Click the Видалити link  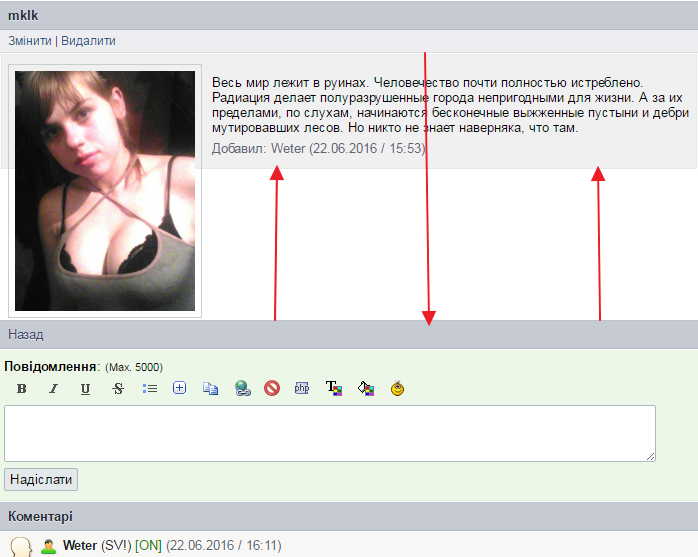tap(88, 41)
